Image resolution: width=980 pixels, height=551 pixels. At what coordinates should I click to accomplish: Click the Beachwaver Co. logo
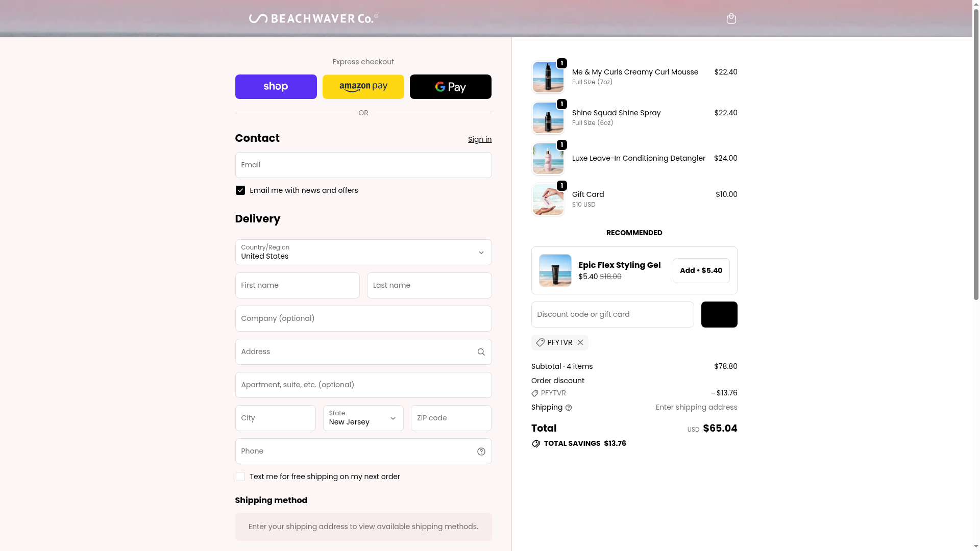tap(313, 19)
